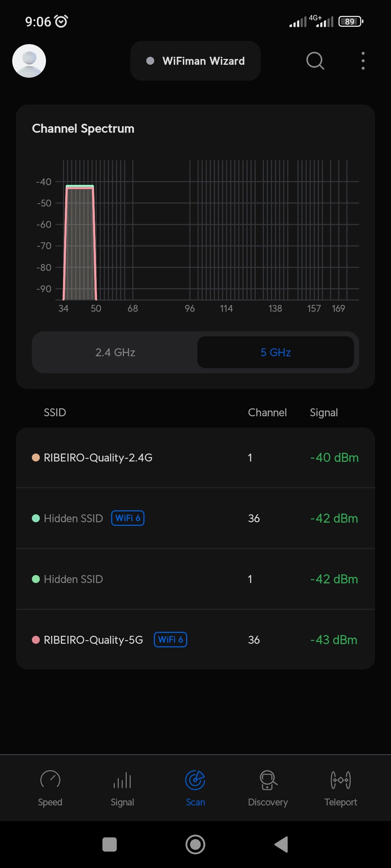Open the profile avatar icon
Screen dimensions: 391x868
point(29,61)
